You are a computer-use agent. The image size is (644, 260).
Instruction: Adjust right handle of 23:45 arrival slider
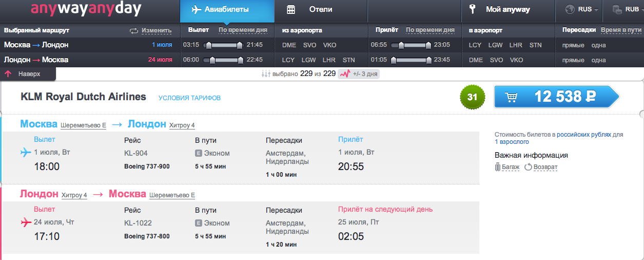click(x=427, y=60)
